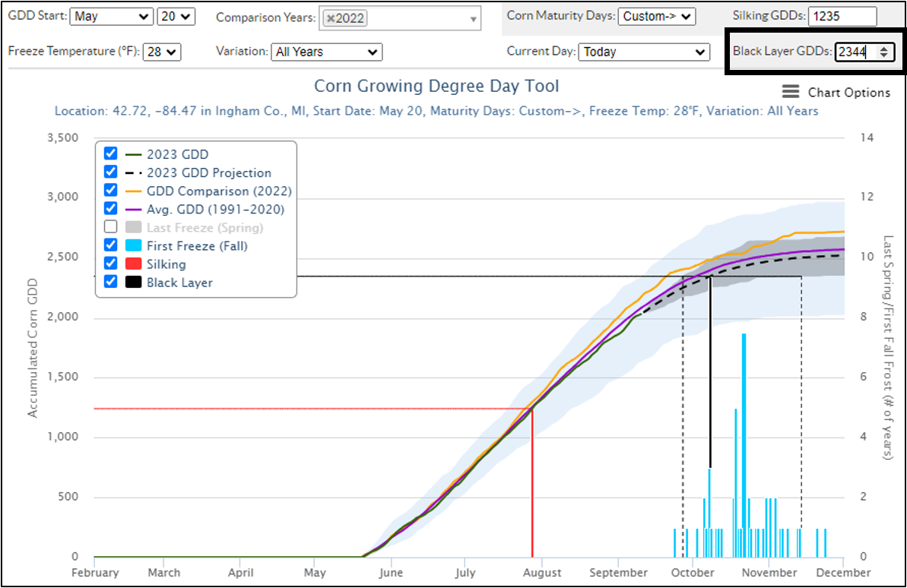Open the GDD Start month dropdown

pyautogui.click(x=111, y=15)
